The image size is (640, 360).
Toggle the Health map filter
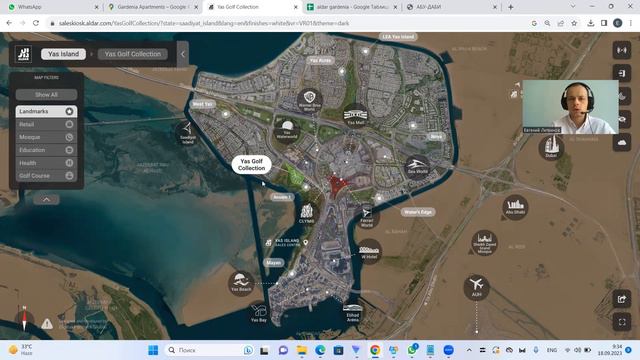pyautogui.click(x=46, y=163)
